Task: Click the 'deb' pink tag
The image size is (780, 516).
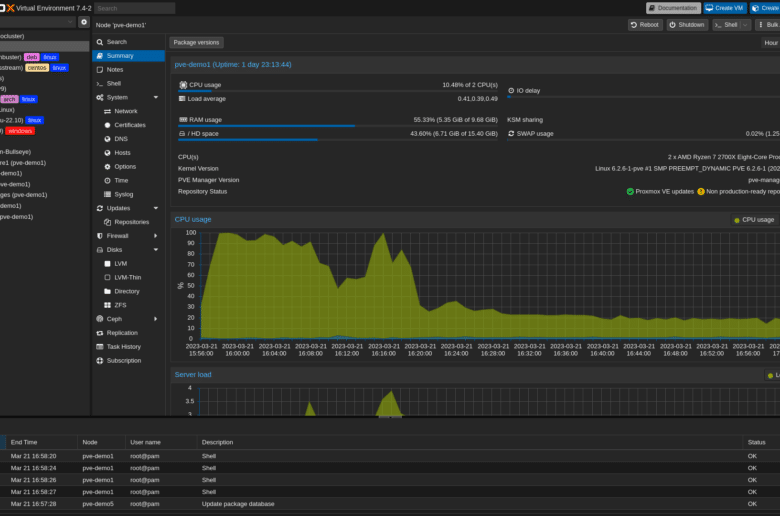Action: point(32,57)
